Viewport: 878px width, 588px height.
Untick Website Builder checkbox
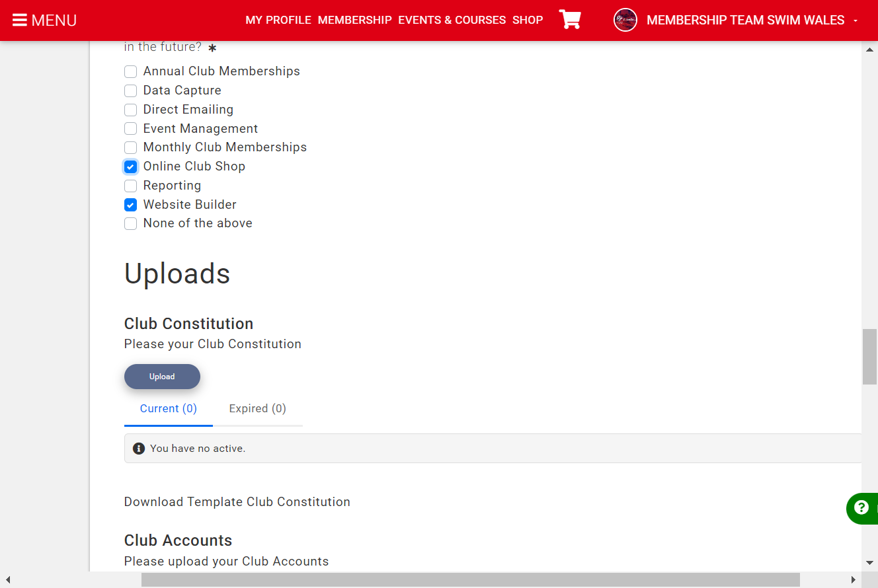[x=131, y=205]
